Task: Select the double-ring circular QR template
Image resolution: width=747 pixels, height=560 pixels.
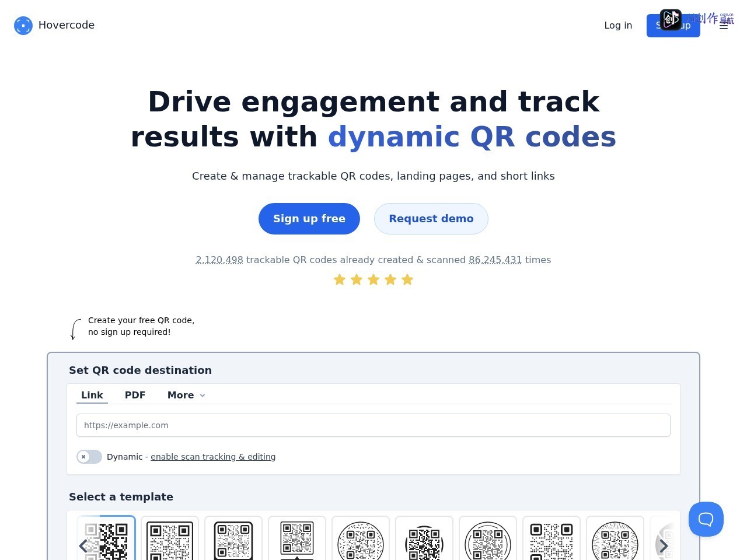Action: point(488,538)
